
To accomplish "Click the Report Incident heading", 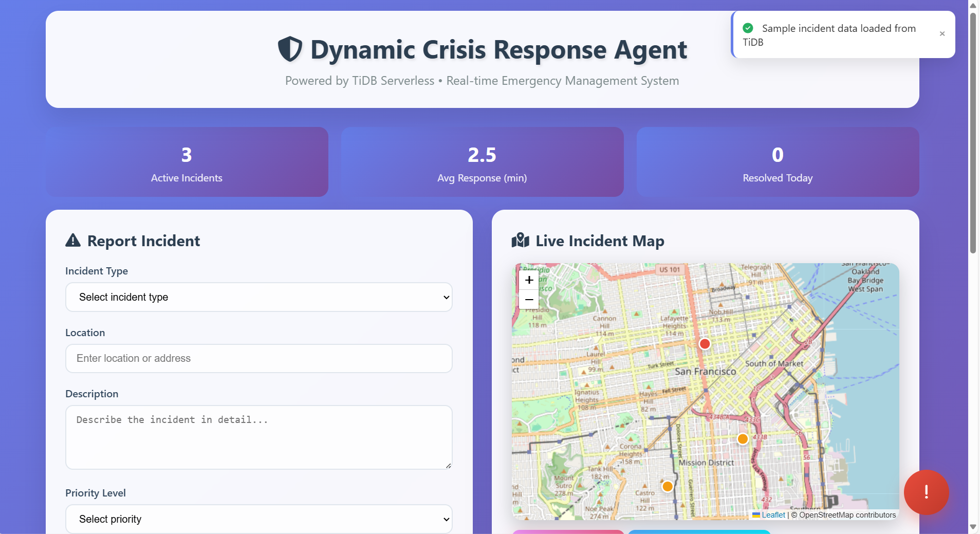I will [143, 241].
